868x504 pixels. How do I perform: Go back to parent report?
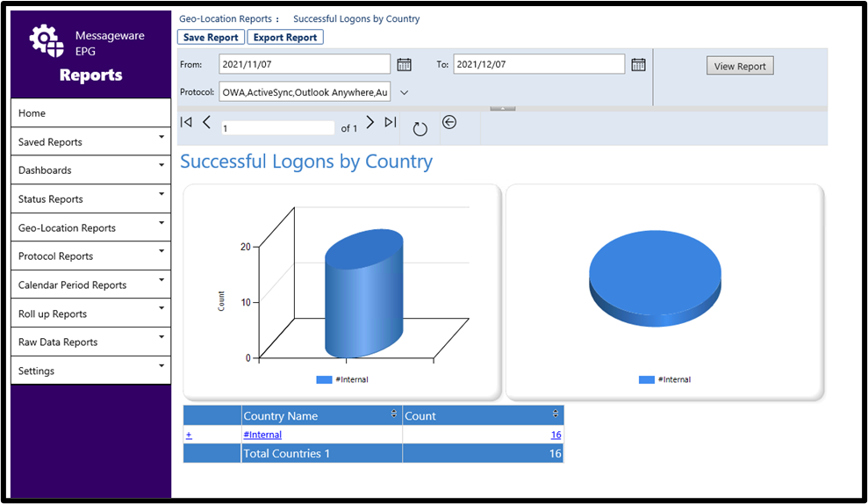449,122
